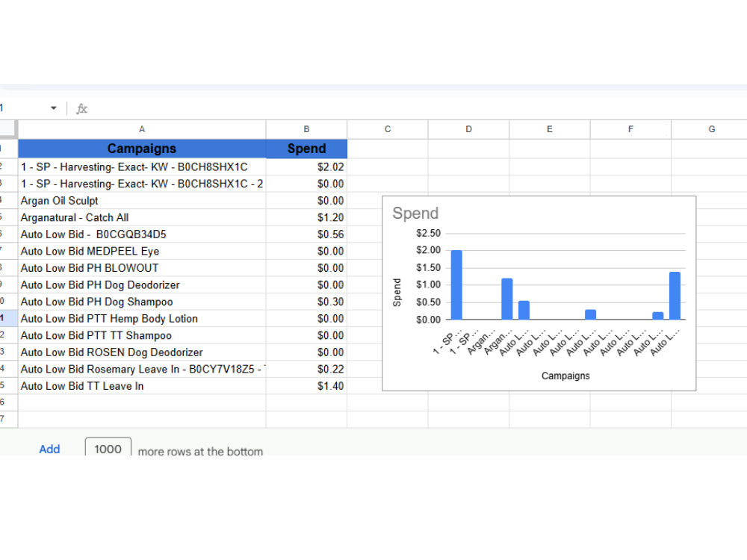Select the Auto Low Bid TT Leave In cell
747x560 pixels.
tap(142, 386)
